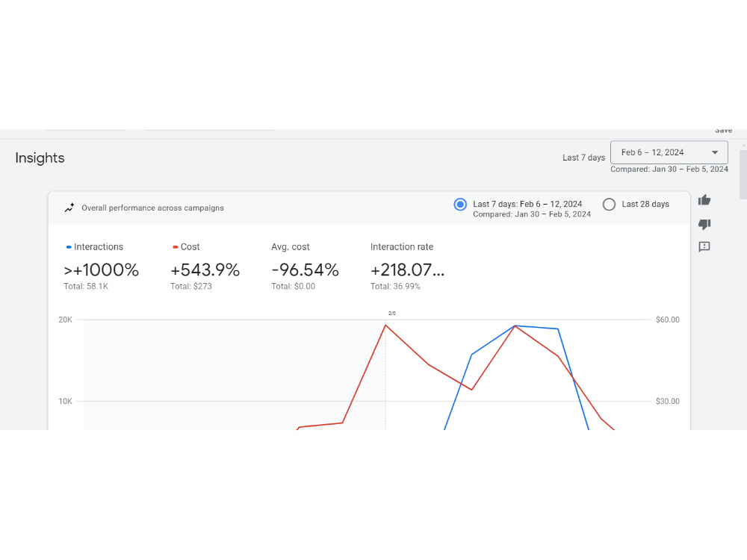Screen dimensions: 747x560
Task: Click the thumbs up feedback icon
Action: click(704, 200)
